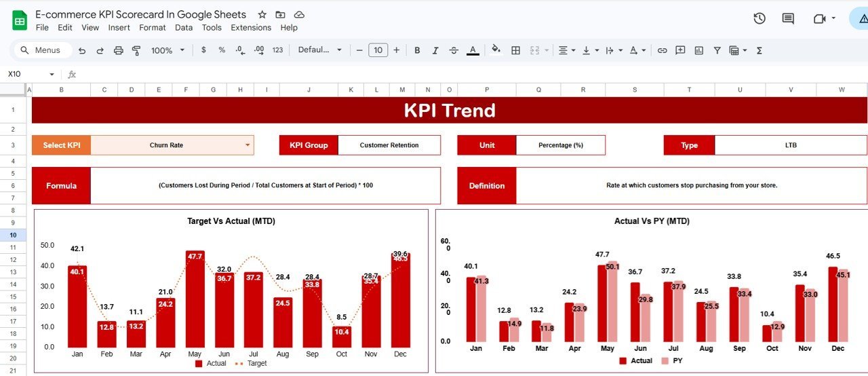Open the font family dropdown
868x376 pixels.
pos(320,50)
